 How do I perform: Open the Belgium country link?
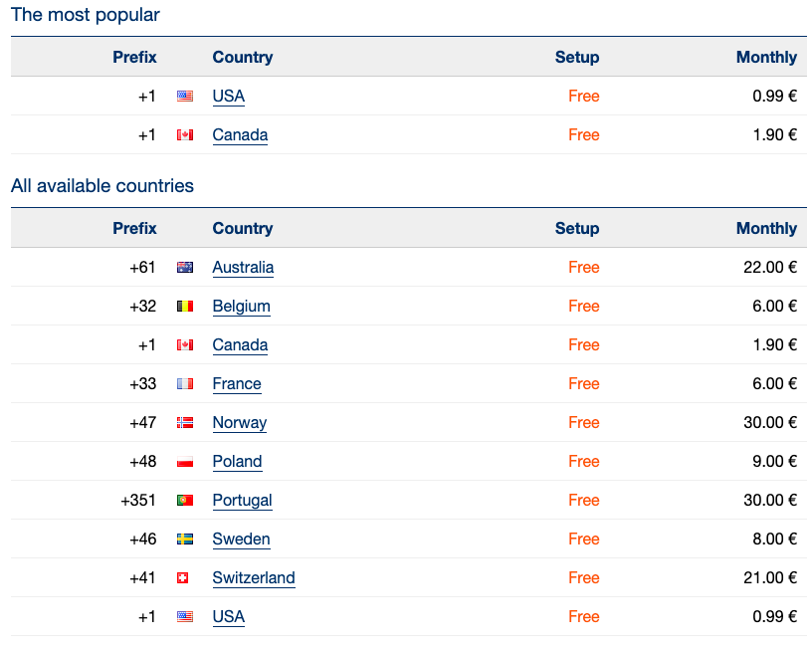point(242,307)
